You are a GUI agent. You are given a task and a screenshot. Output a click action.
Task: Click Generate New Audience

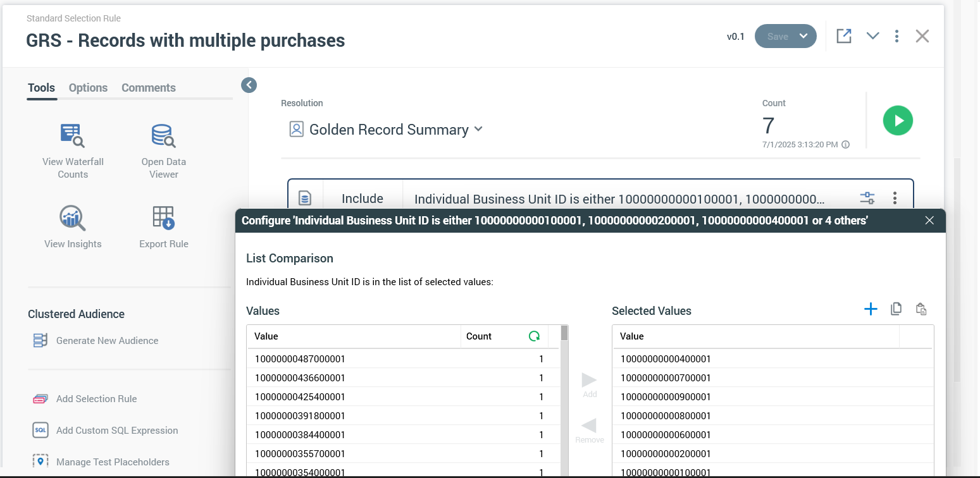tap(107, 341)
